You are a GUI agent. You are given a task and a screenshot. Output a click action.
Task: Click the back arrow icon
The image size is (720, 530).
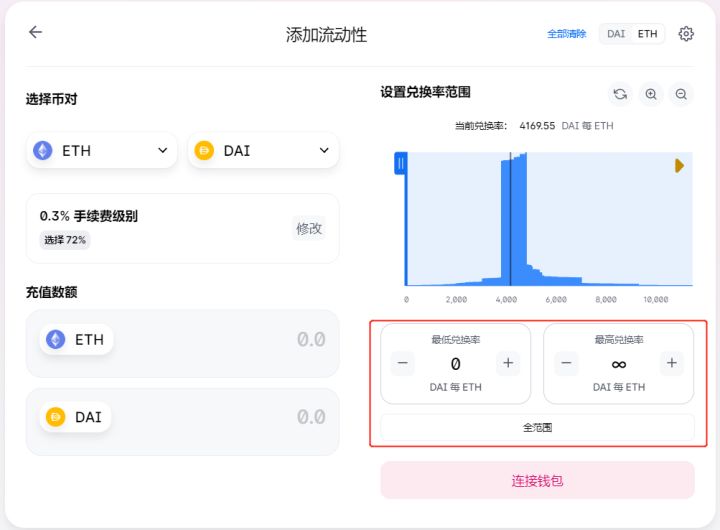point(35,32)
